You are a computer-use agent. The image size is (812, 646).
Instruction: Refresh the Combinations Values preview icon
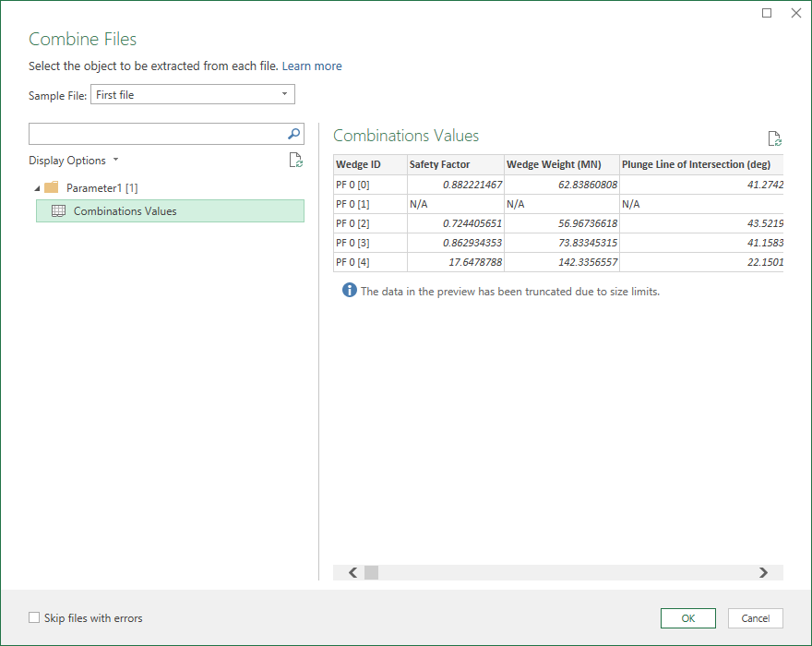click(x=774, y=138)
